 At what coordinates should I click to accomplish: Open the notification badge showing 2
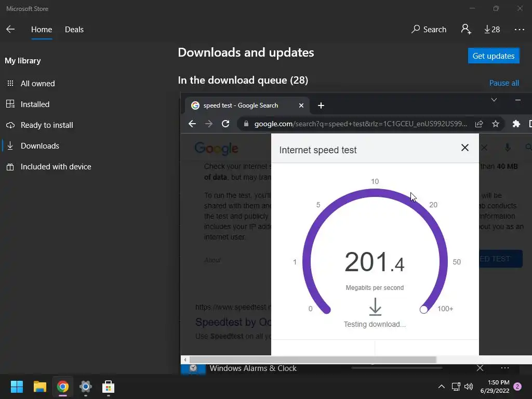click(x=517, y=387)
